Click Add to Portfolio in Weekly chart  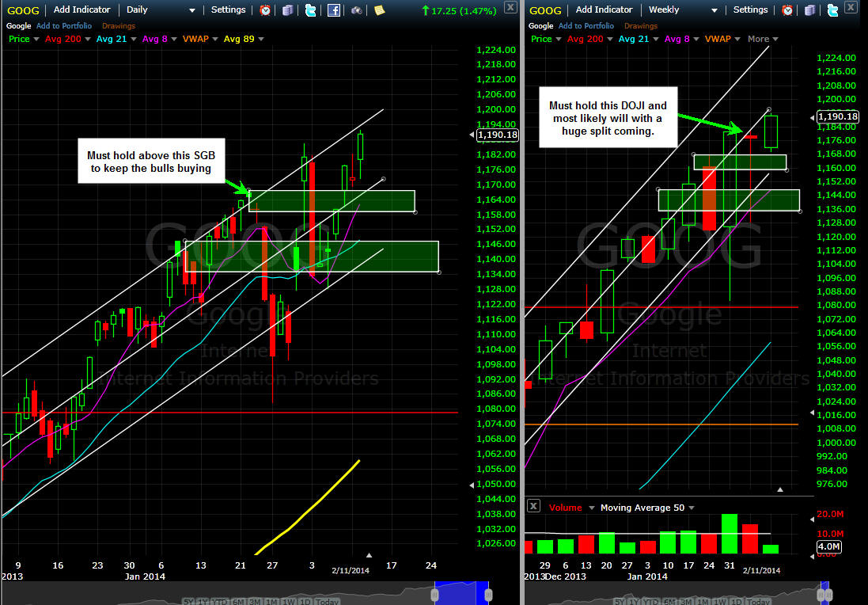pos(586,25)
